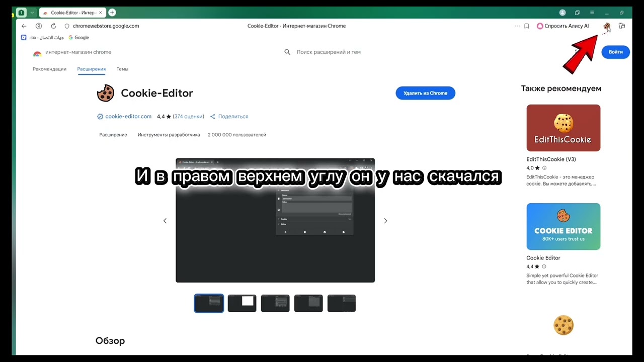Image resolution: width=644 pixels, height=362 pixels.
Task: Open the browser hamburger menu
Action: tap(592, 13)
